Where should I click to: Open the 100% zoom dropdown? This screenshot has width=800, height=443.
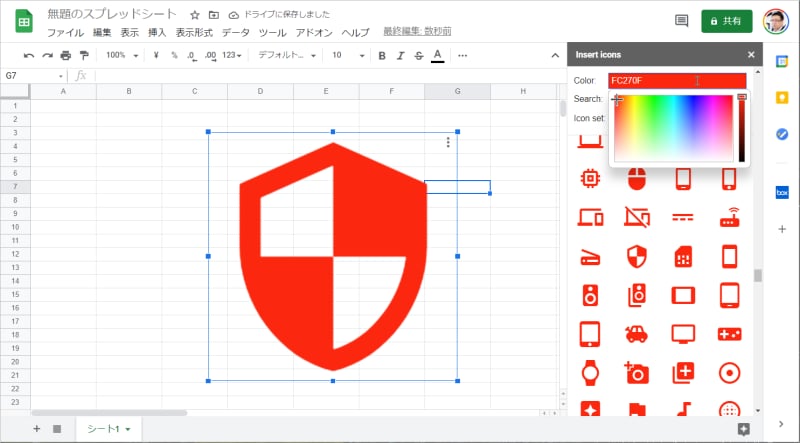(122, 55)
